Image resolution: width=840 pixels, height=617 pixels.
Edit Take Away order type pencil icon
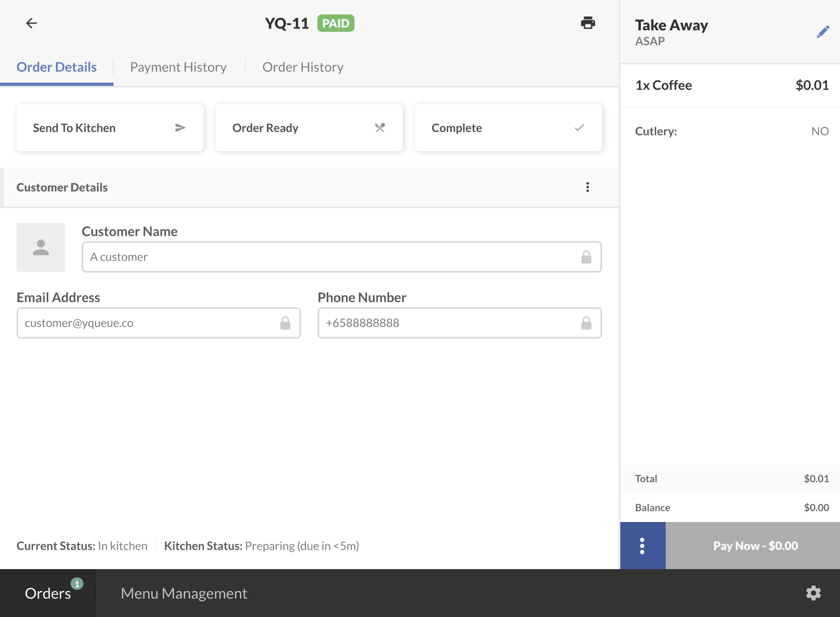(x=823, y=32)
